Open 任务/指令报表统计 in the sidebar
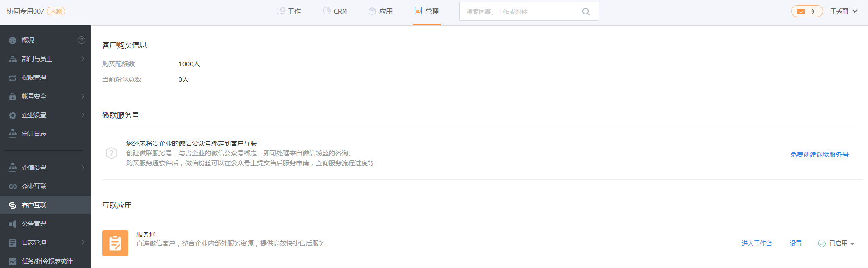The width and height of the screenshot is (868, 268). coord(45,261)
